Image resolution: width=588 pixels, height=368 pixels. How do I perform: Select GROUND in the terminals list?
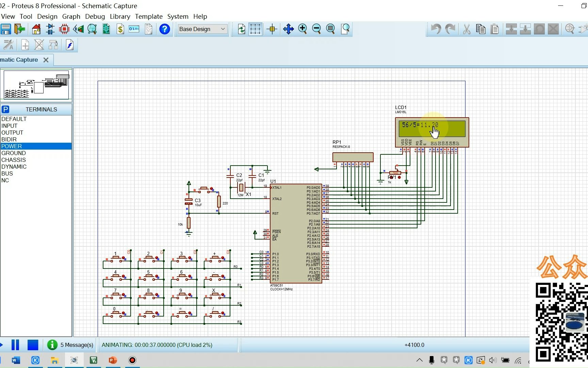click(x=14, y=153)
